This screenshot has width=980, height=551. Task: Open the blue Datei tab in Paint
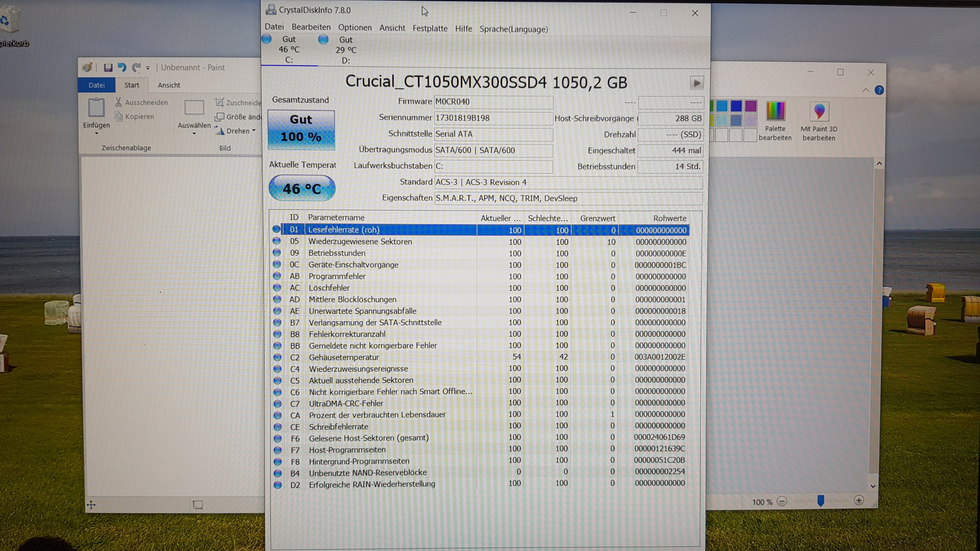(97, 85)
